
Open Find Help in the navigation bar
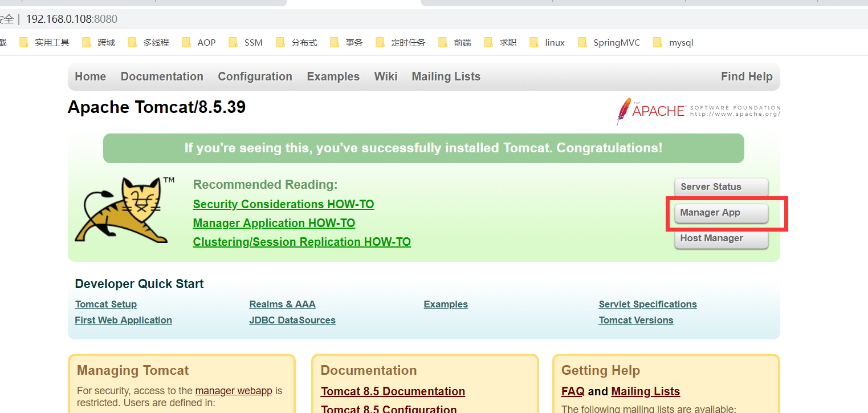click(x=747, y=76)
